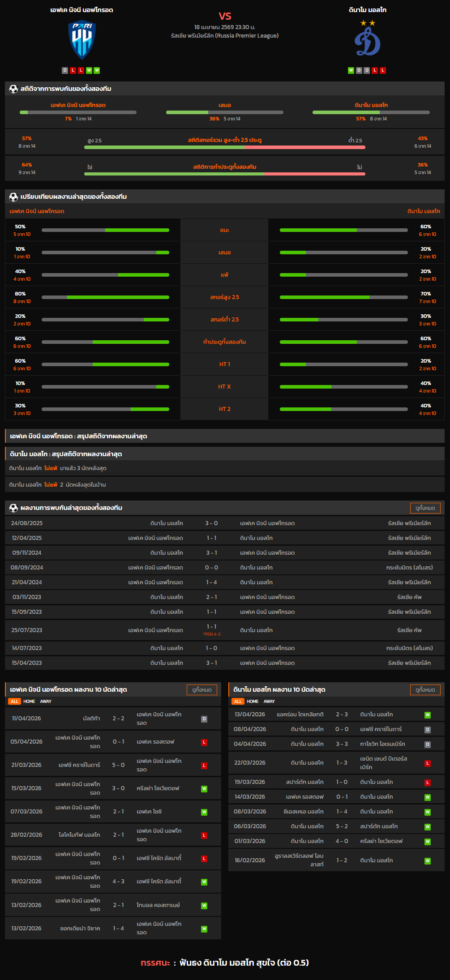Screen dimensions: 450x980
Task: Click the over-under 2.5 goals progress bar
Action: point(225,147)
